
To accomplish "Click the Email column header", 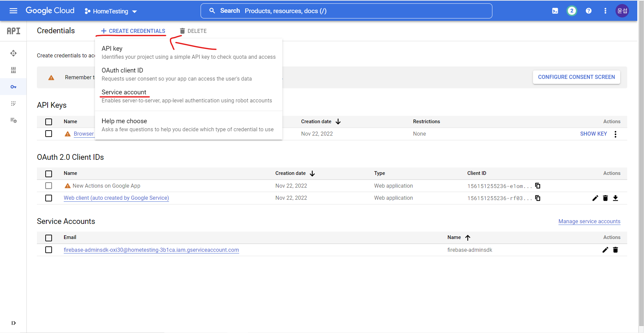I will click(x=70, y=237).
